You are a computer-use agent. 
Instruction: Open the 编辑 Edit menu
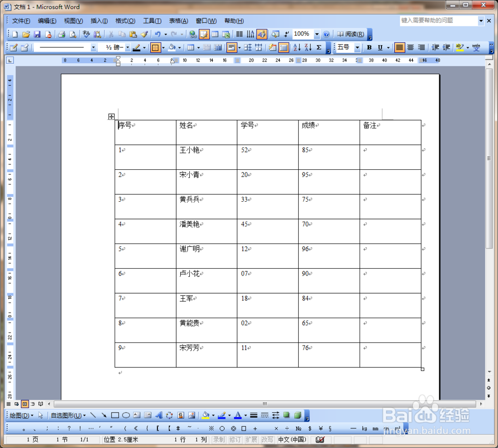click(47, 21)
